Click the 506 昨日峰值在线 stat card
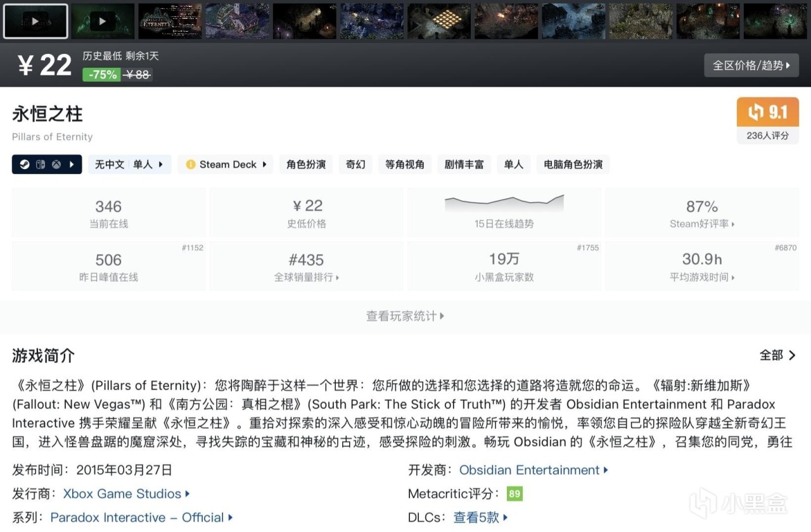This screenshot has width=811, height=532. 108,266
